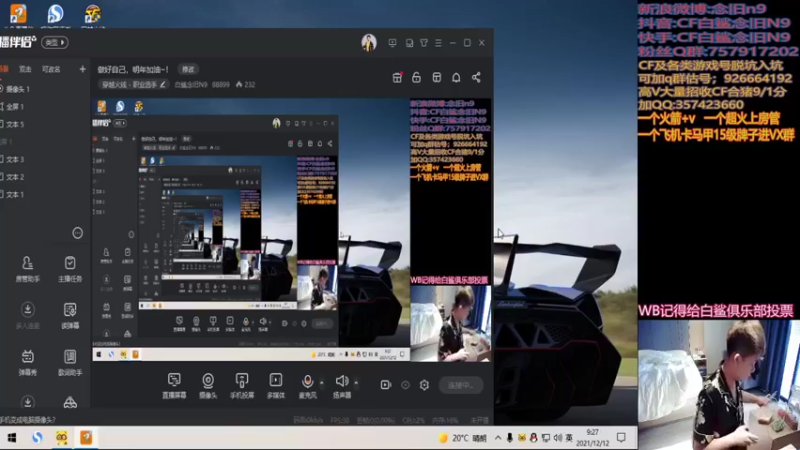The width and height of the screenshot is (800, 450).
Task: Click the microphone icon in system tray
Action: 509,438
